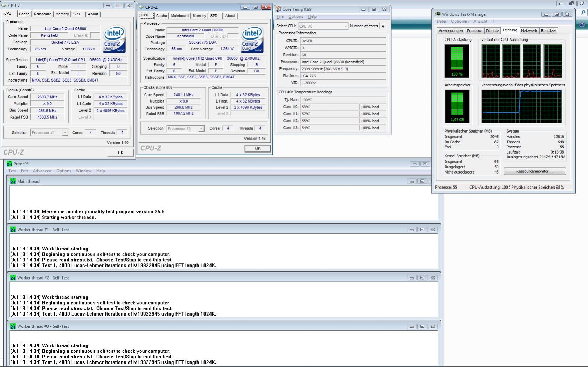This screenshot has height=367, width=588.
Task: Click the physical memory usage history graph
Action: tap(521, 106)
